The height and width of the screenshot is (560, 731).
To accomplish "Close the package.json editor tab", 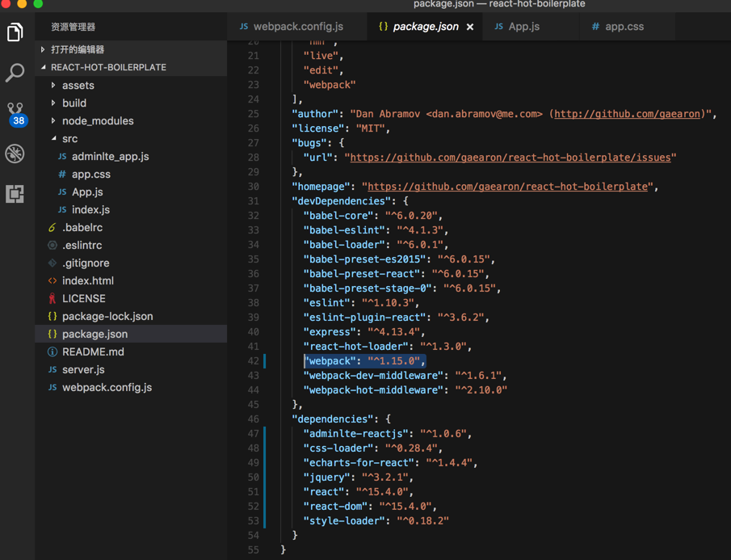I will point(470,27).
